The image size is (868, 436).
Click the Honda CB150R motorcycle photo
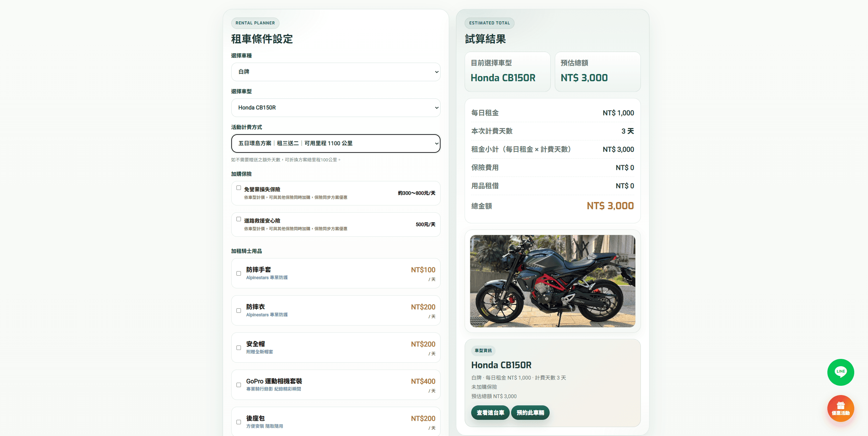[552, 281]
